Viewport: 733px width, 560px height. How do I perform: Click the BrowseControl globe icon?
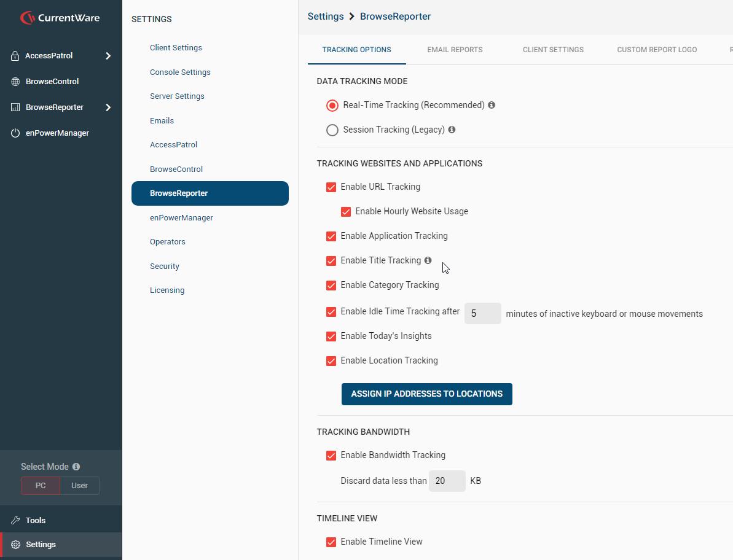[x=15, y=81]
